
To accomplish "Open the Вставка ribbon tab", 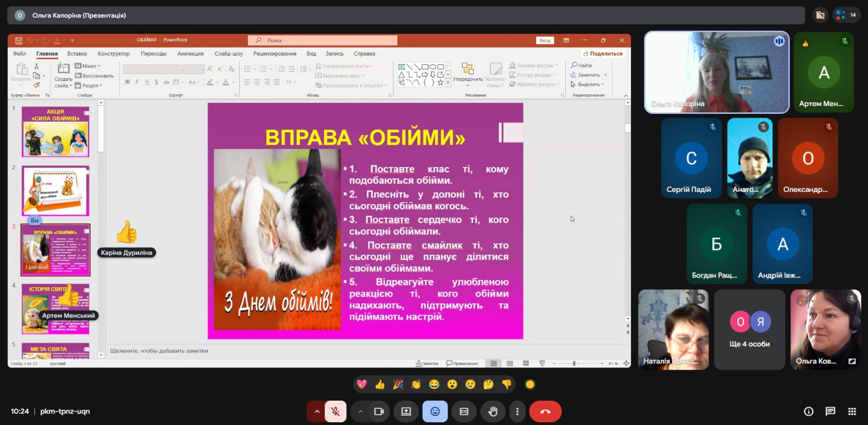I will (77, 54).
